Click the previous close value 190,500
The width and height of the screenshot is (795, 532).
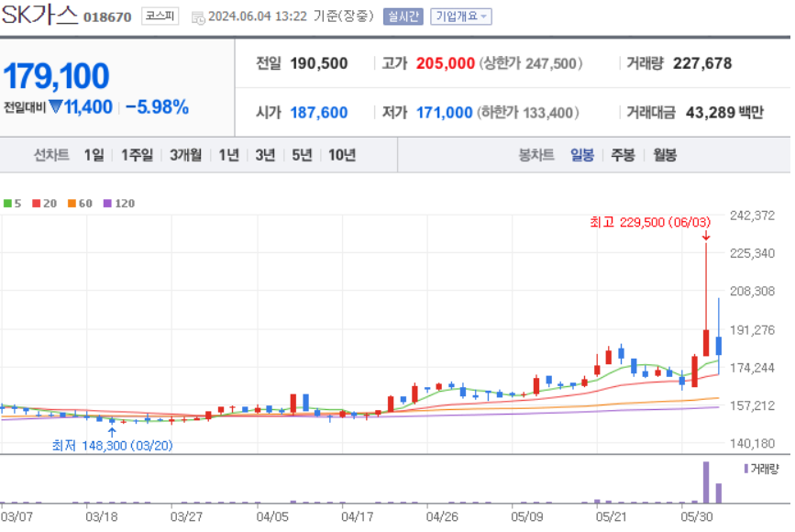[x=319, y=63]
